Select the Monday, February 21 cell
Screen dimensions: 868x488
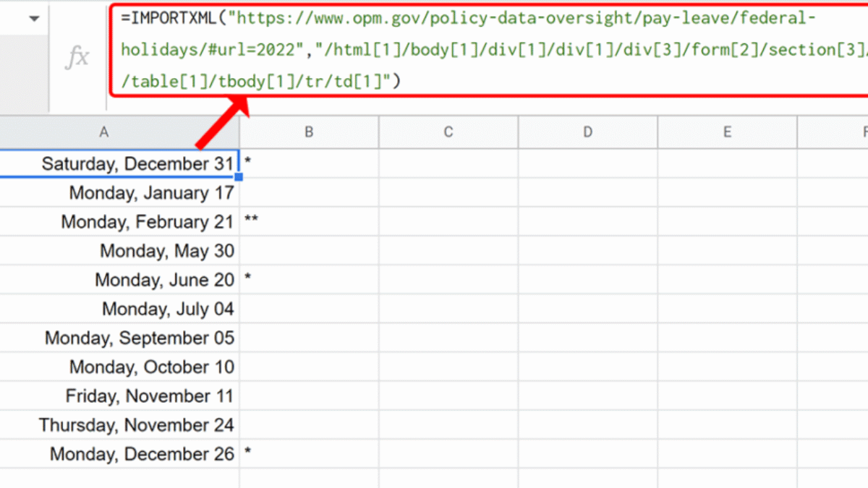147,222
